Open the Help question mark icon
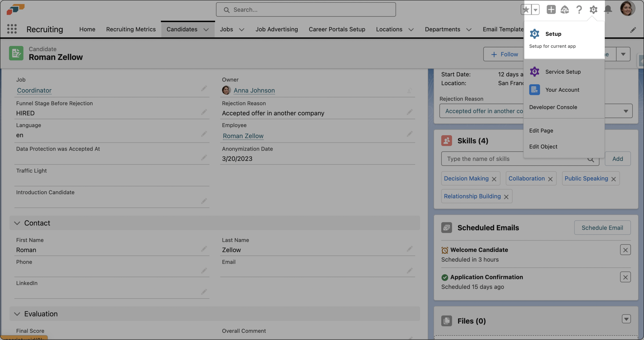Image resolution: width=644 pixels, height=340 pixels. pyautogui.click(x=579, y=10)
